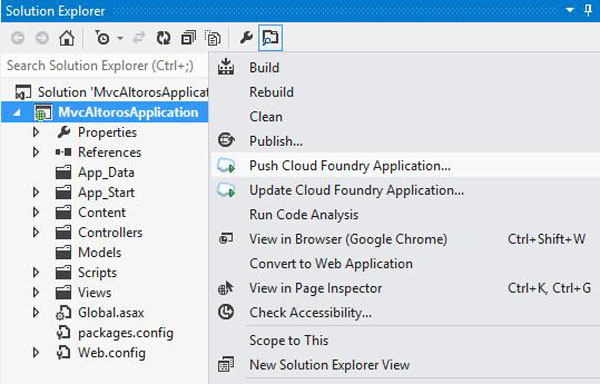Click the Models folder icon
The width and height of the screenshot is (600, 384).
pos(63,252)
